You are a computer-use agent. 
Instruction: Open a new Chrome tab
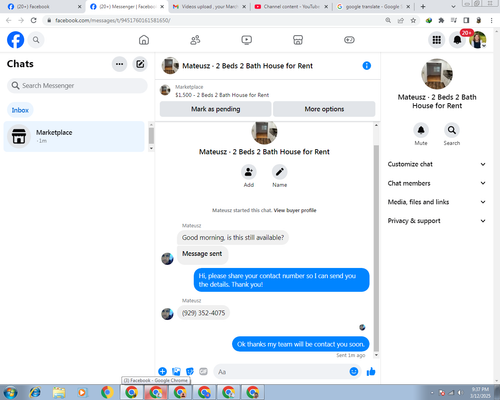click(423, 7)
